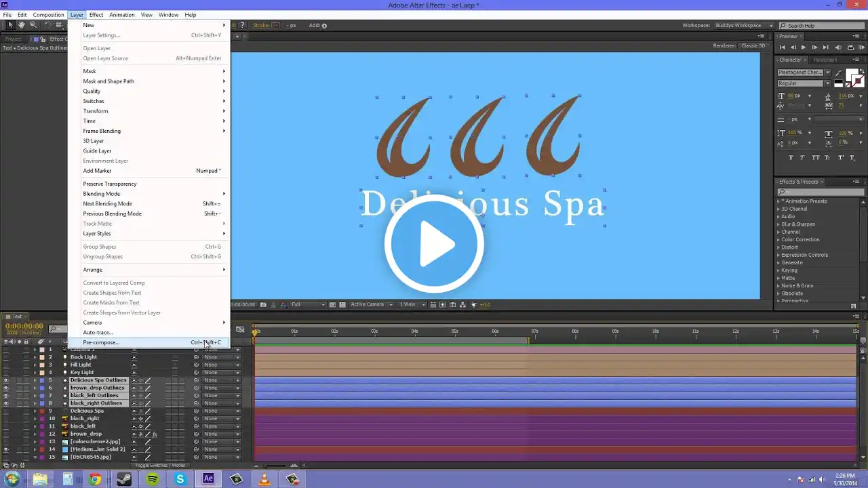
Task: Toggle effects fx switch on brown_drop layer
Action: 155,434
